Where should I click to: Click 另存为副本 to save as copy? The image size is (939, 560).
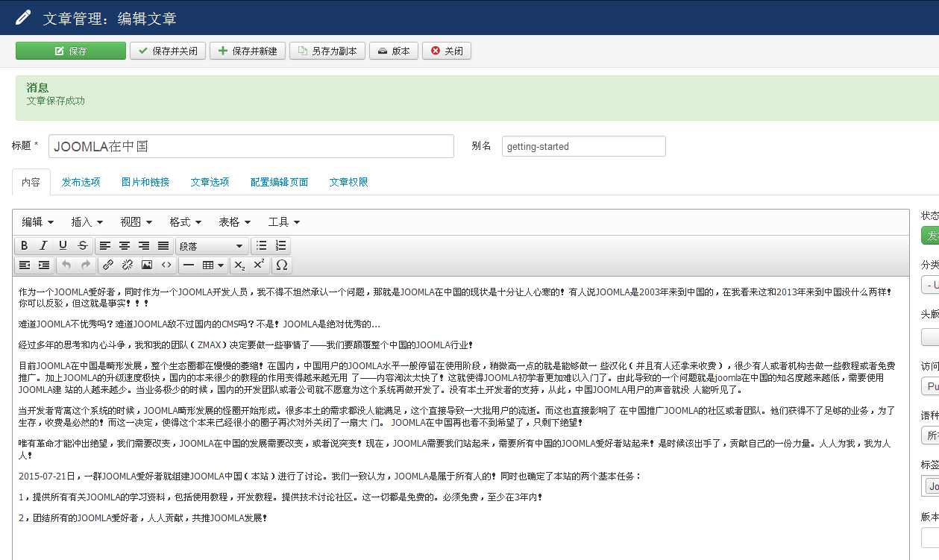click(x=327, y=51)
